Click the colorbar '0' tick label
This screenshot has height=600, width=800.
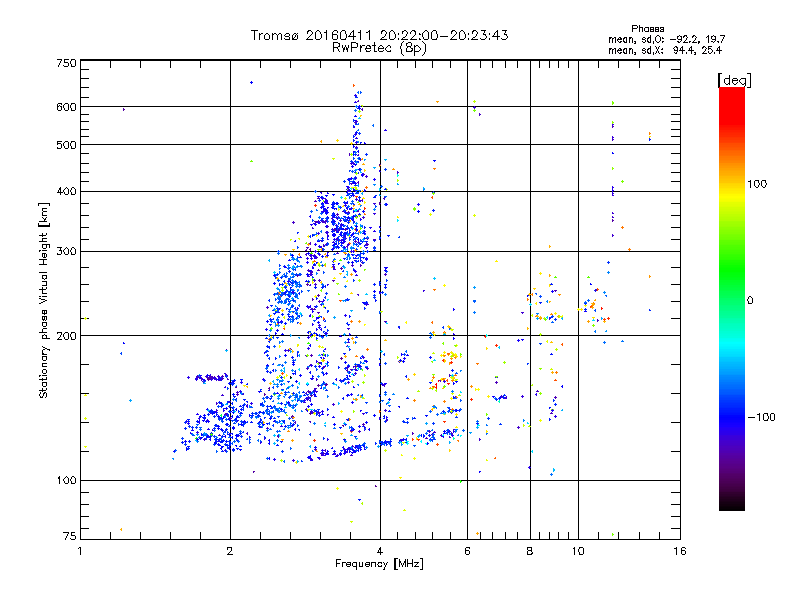[750, 301]
